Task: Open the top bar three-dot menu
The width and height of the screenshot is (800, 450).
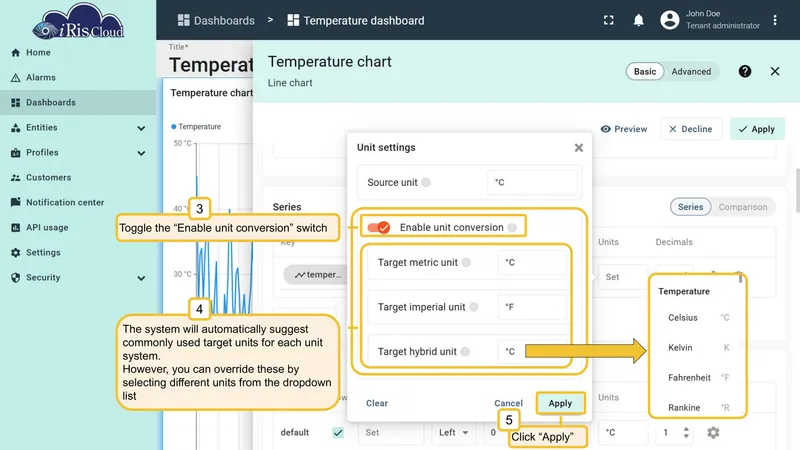Action: pyautogui.click(x=774, y=20)
